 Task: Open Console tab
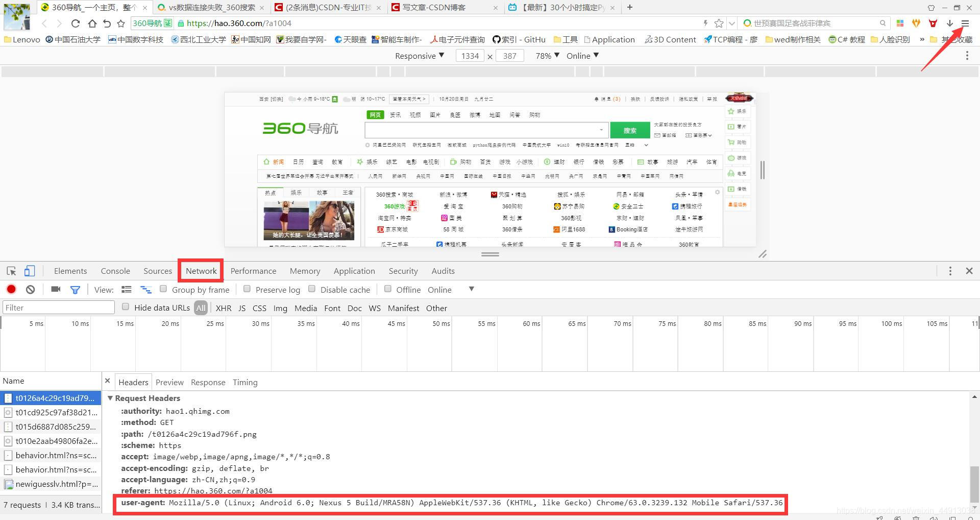115,271
